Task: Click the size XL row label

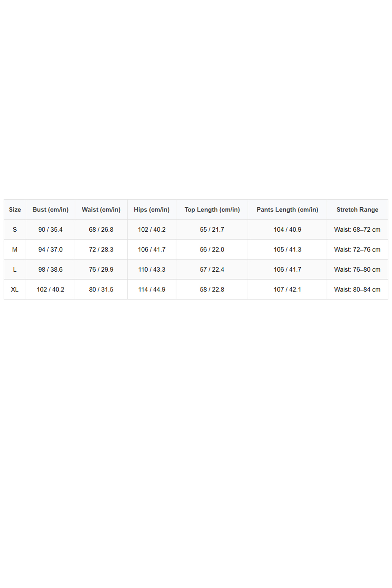Action: tap(15, 290)
